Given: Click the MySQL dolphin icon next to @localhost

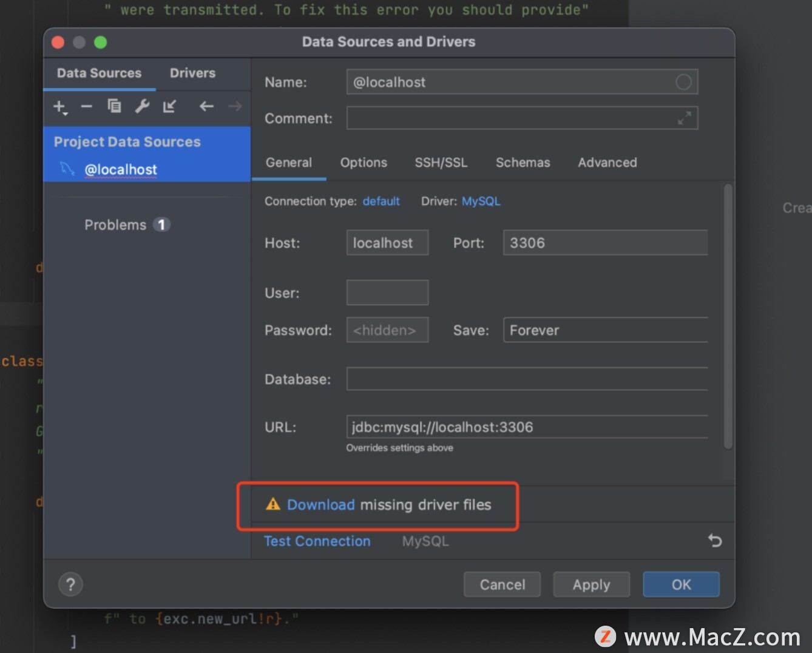Looking at the screenshot, I should coord(67,169).
